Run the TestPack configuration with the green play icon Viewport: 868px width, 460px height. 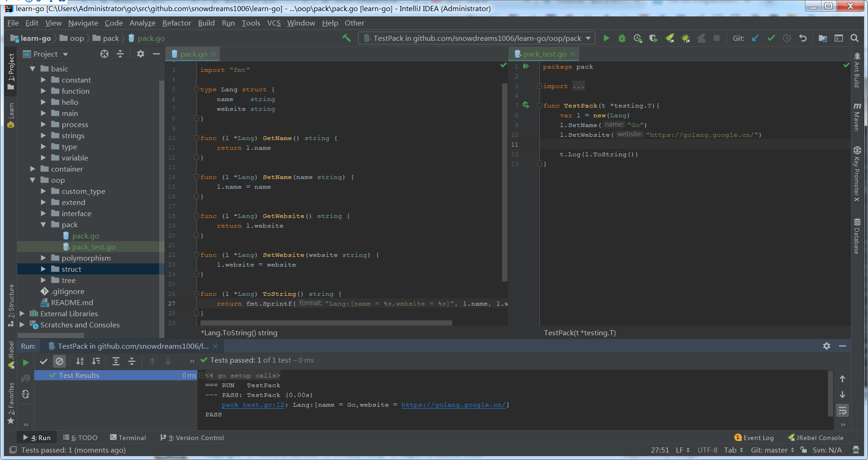pyautogui.click(x=606, y=38)
